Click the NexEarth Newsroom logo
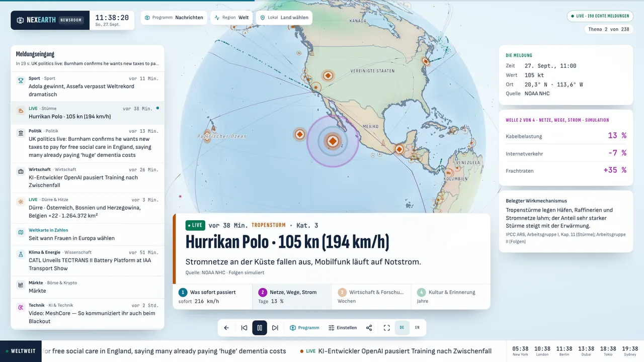 [x=50, y=20]
